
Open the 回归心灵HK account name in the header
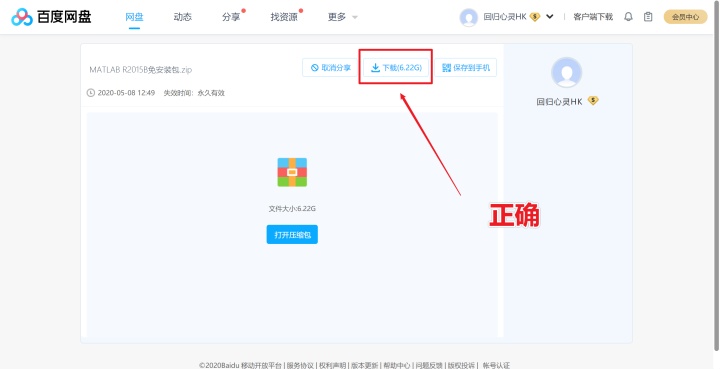[505, 17]
